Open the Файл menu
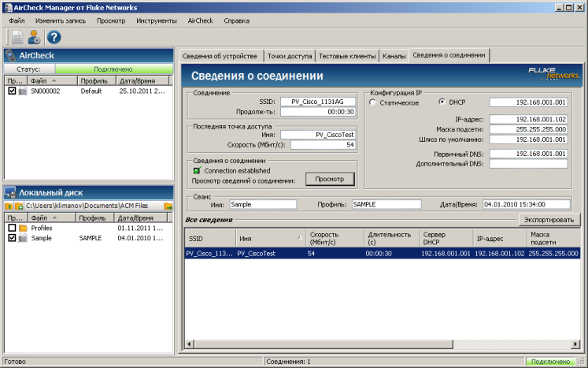The image size is (588, 368). [x=17, y=20]
